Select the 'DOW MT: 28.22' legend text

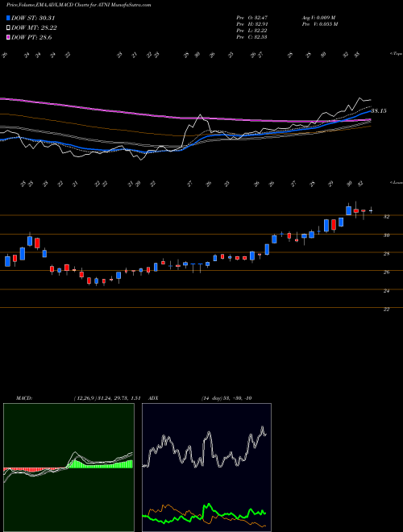point(34,28)
